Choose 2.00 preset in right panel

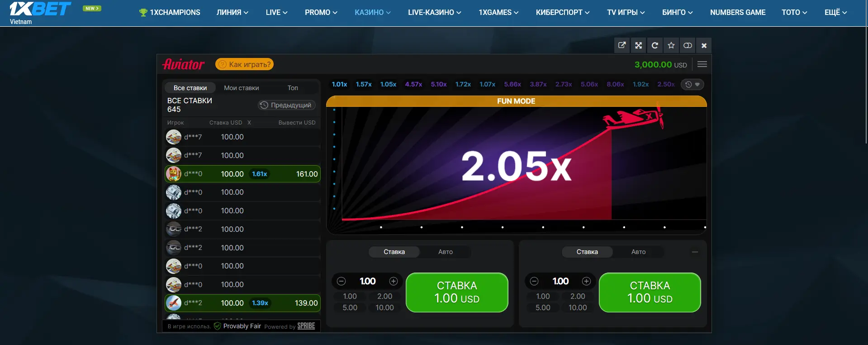[578, 296]
